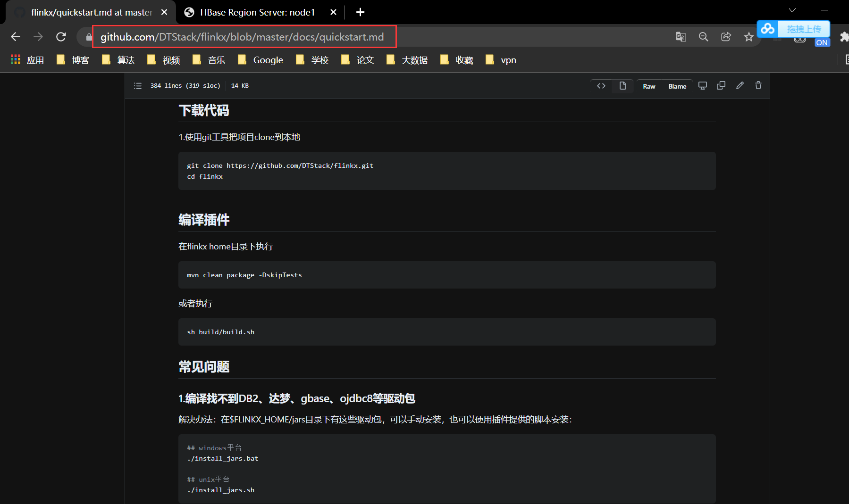Viewport: 849px width, 504px height.
Task: Open the Google bookmark folder
Action: coord(260,60)
